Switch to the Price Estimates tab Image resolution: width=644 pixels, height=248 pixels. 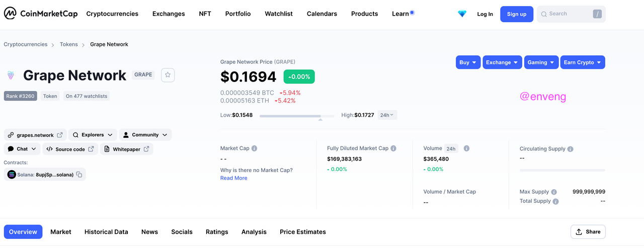click(303, 232)
